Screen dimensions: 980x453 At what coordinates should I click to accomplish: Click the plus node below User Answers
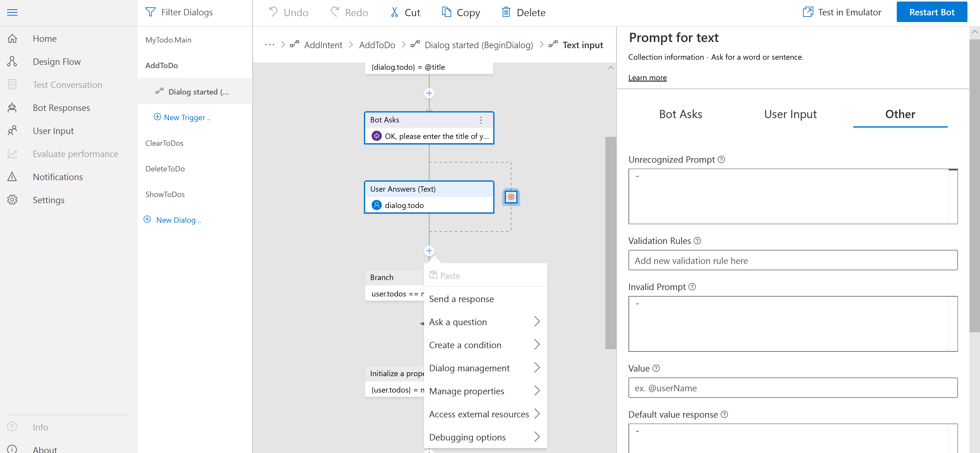pyautogui.click(x=429, y=251)
